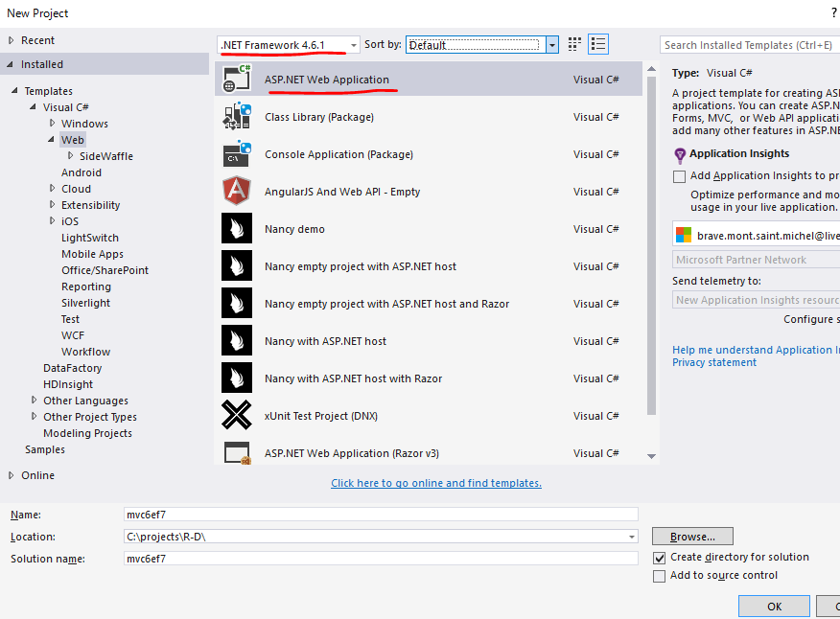Collapse the Visual C# tree node
The image size is (840, 619).
pyautogui.click(x=34, y=106)
